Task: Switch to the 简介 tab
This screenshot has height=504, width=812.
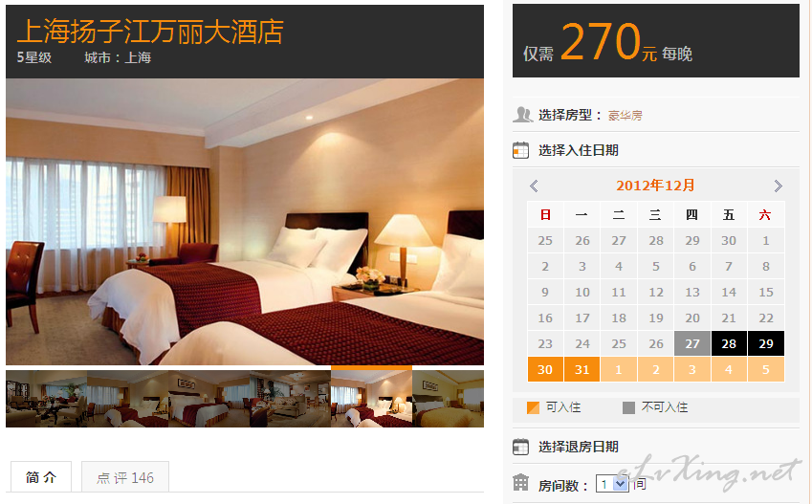Action: (x=41, y=476)
